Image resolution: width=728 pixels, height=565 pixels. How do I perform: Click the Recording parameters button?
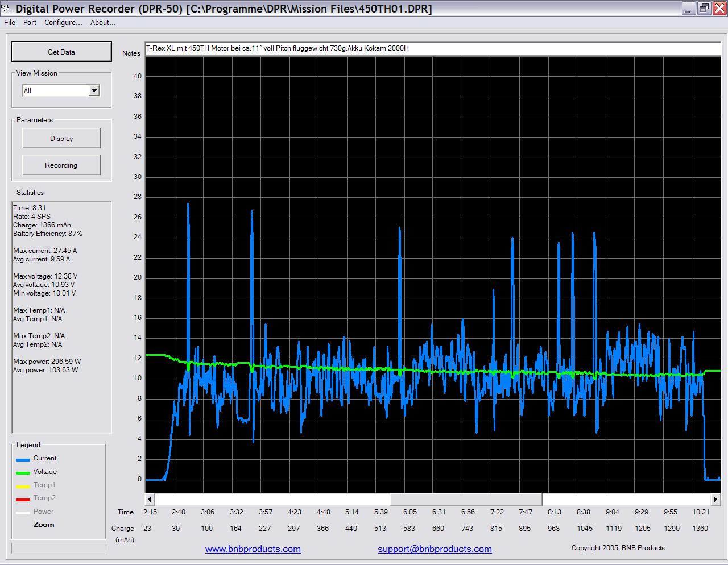61,165
